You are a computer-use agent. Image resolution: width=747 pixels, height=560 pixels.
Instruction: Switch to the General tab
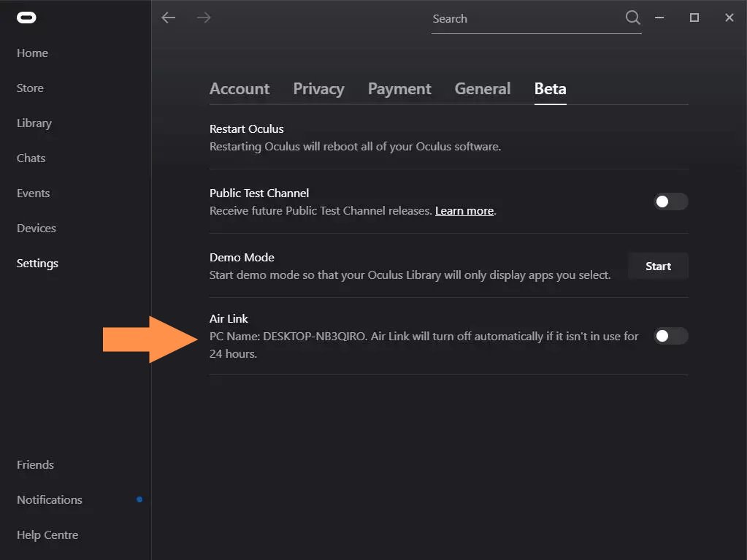coord(483,89)
